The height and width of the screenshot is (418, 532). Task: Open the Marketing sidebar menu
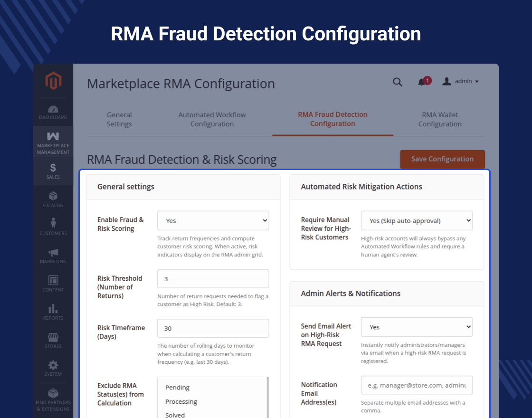point(53,256)
